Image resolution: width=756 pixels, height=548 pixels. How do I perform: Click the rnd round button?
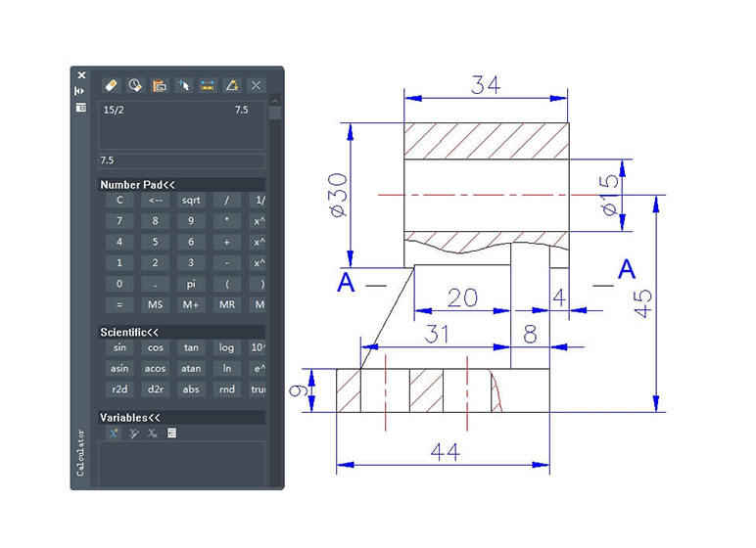[226, 389]
